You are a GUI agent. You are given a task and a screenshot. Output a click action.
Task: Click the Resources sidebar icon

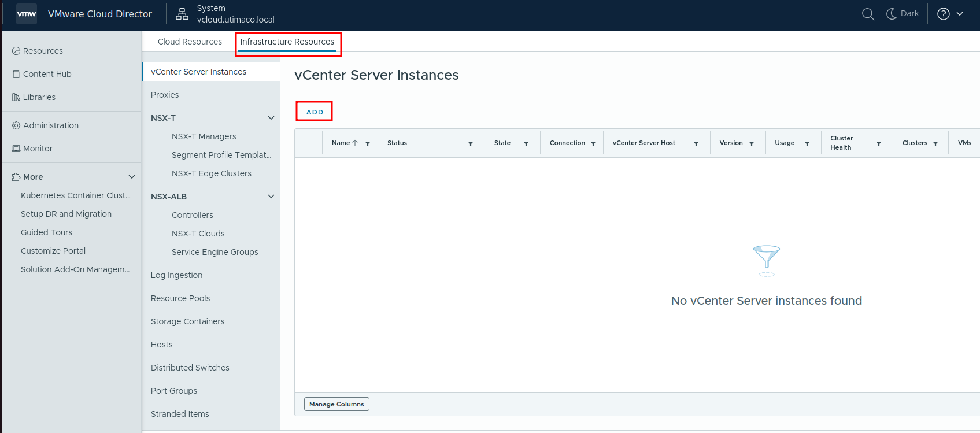[16, 51]
